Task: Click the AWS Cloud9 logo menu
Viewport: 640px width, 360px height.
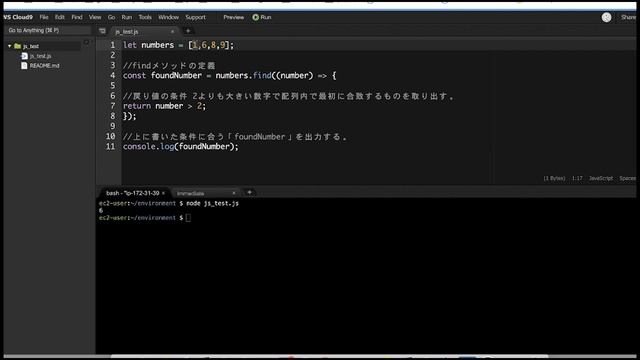Action: [x=18, y=17]
